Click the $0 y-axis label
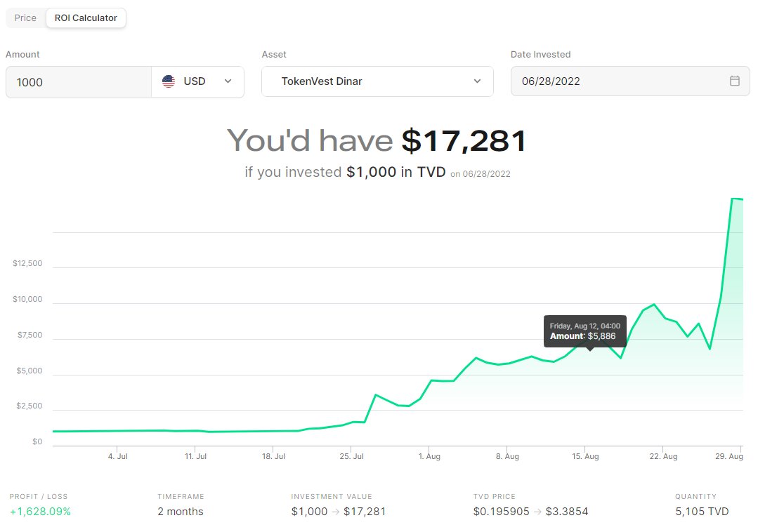The height and width of the screenshot is (532, 758). click(x=37, y=441)
